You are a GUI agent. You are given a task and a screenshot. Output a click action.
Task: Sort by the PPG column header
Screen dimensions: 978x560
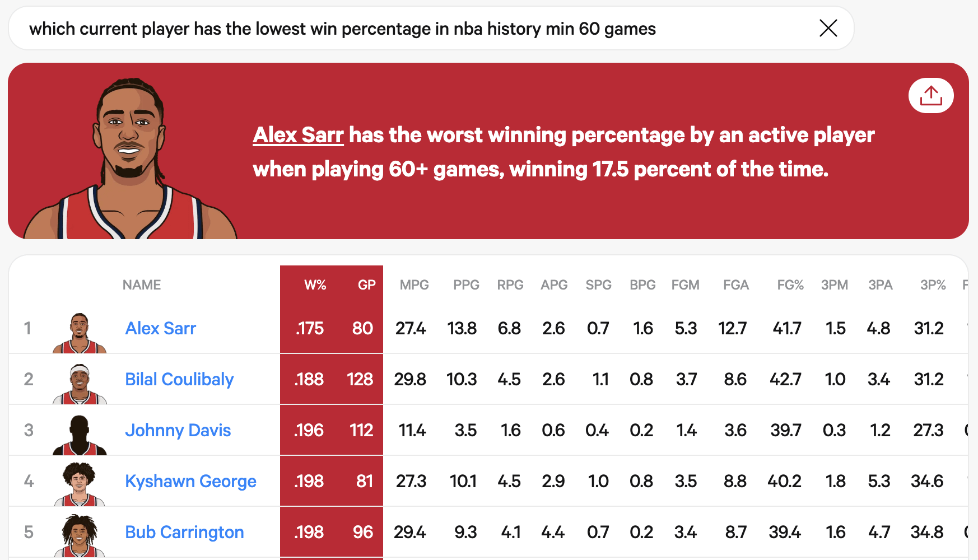tap(466, 284)
